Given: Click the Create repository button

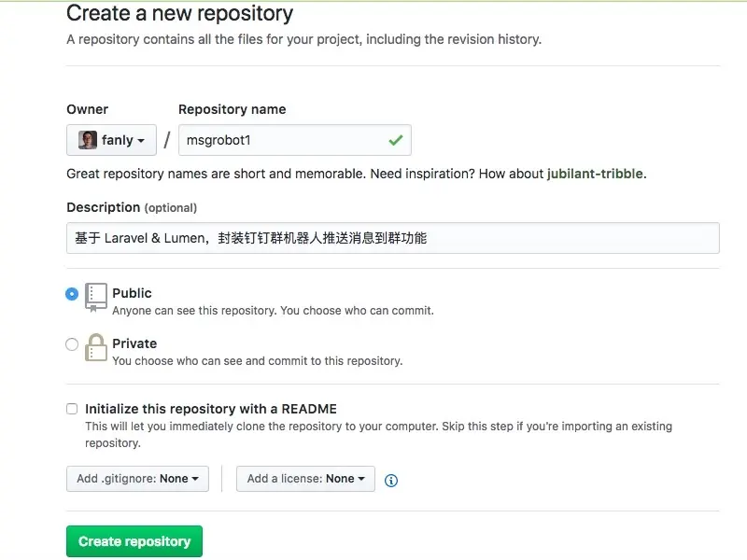Looking at the screenshot, I should (134, 541).
